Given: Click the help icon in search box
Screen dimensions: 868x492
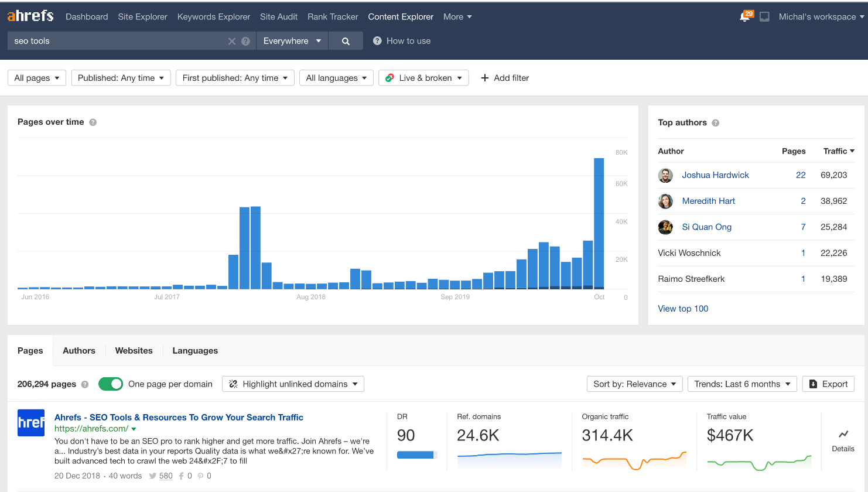Looking at the screenshot, I should (245, 41).
